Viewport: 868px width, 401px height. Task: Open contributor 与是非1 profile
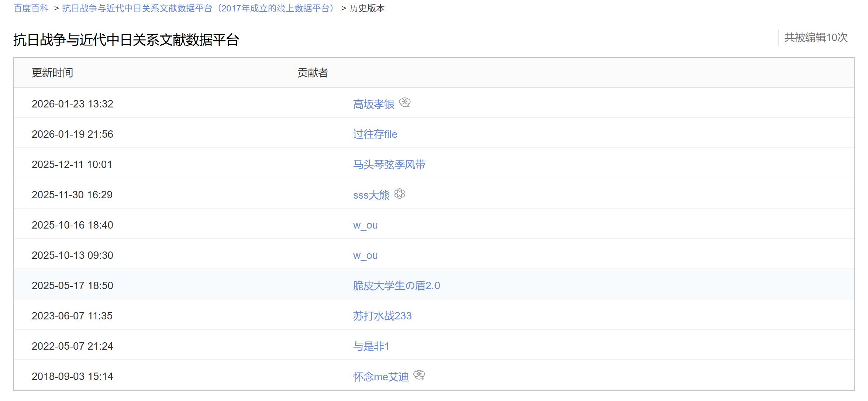(x=371, y=346)
